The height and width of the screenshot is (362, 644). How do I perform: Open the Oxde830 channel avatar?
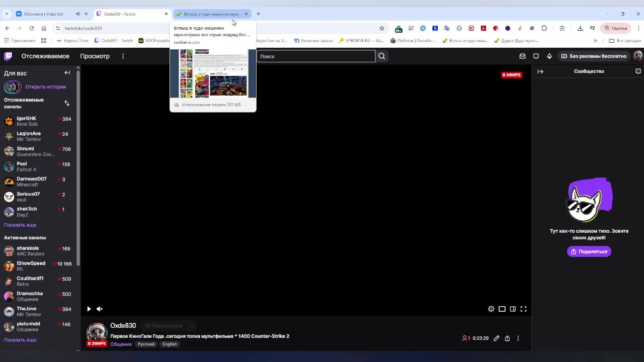[x=97, y=334]
